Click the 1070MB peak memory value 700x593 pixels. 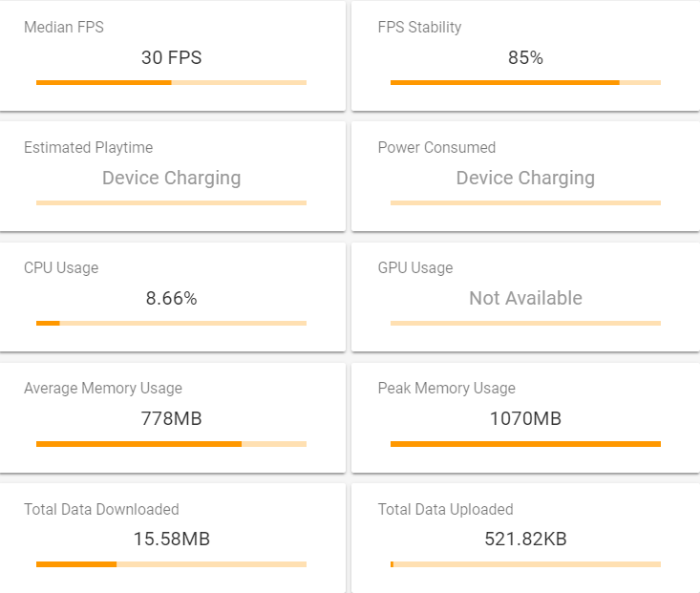pos(525,419)
